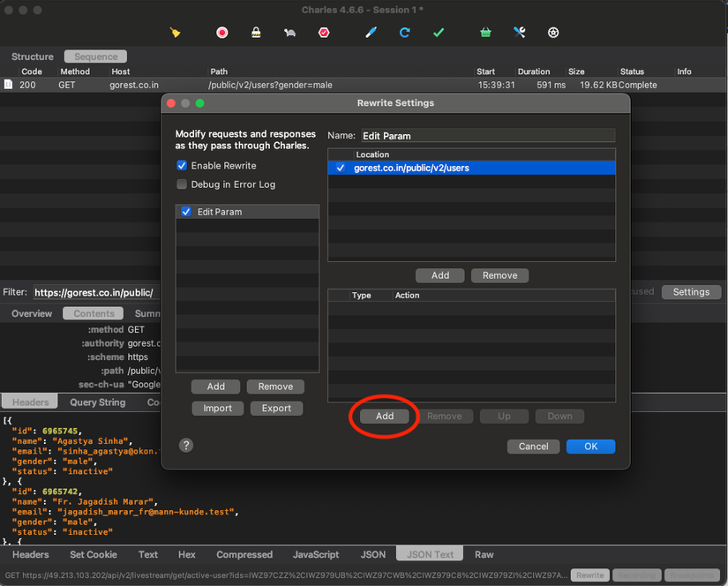The width and height of the screenshot is (728, 586).
Task: Open the JSON response tab
Action: coord(373,554)
